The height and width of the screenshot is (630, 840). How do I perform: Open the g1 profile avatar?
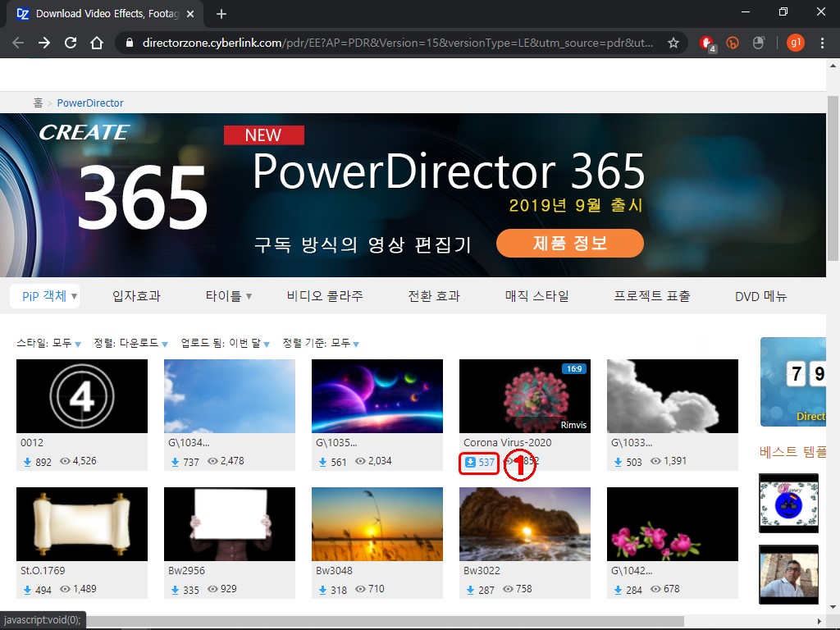pyautogui.click(x=796, y=43)
